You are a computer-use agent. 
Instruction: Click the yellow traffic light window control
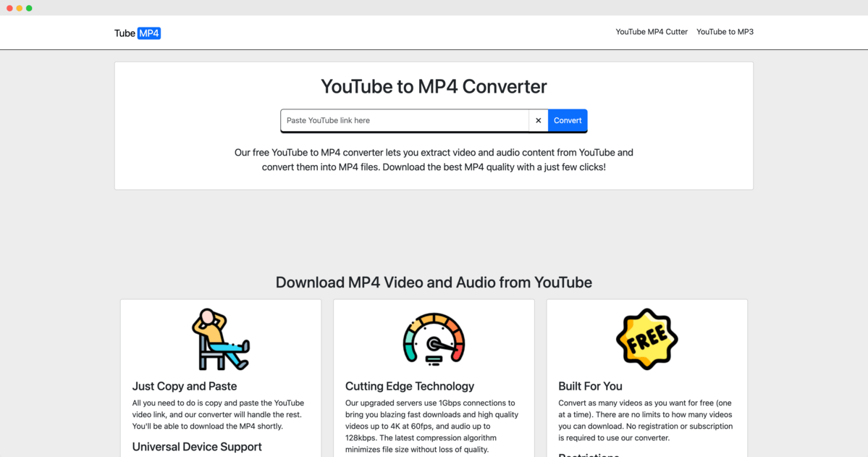tap(18, 7)
